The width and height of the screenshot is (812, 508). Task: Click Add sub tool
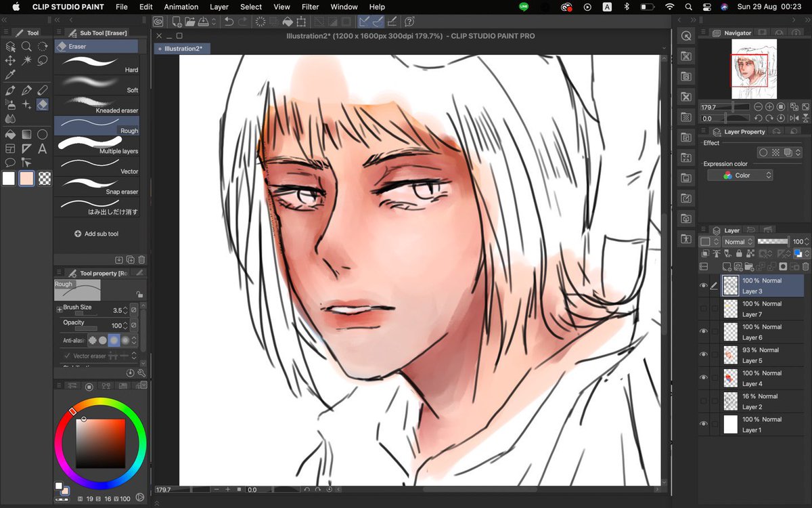click(x=96, y=234)
